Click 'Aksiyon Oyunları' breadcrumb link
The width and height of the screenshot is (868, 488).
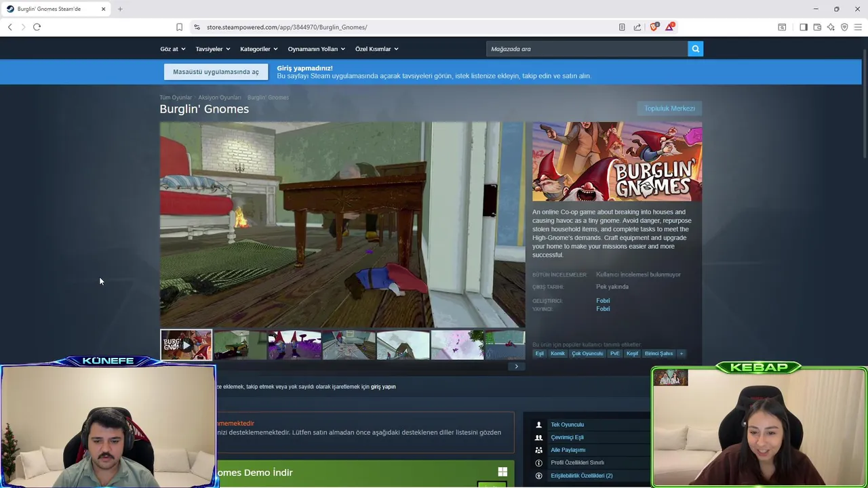tap(220, 98)
